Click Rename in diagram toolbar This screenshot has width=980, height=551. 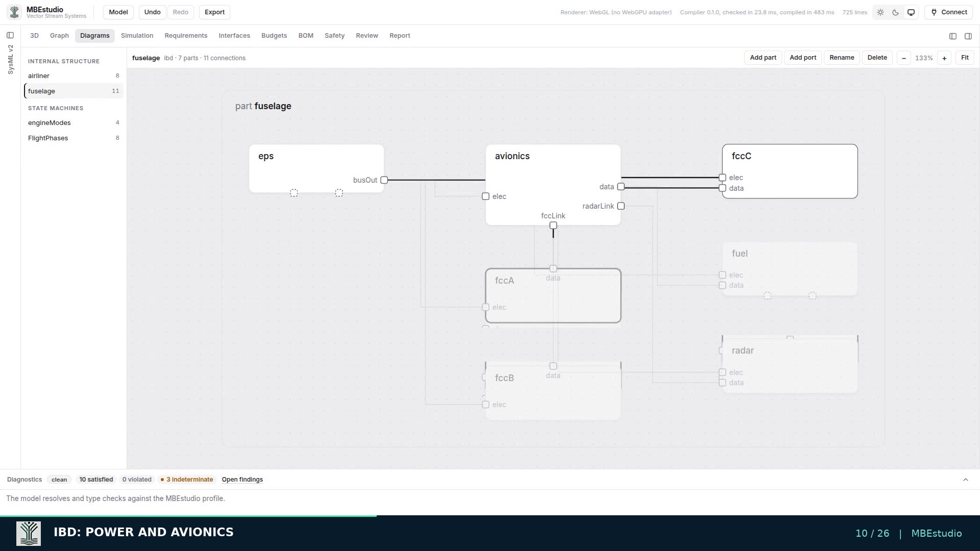click(x=842, y=58)
